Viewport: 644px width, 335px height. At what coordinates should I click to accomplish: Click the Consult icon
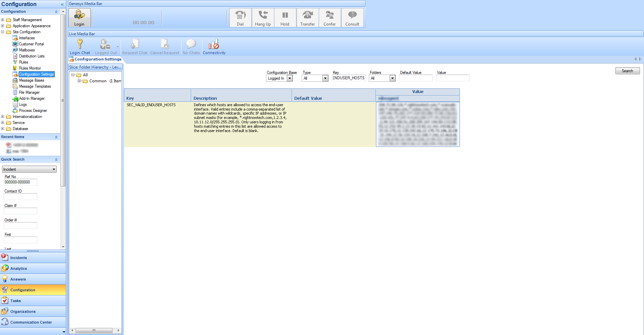point(352,17)
